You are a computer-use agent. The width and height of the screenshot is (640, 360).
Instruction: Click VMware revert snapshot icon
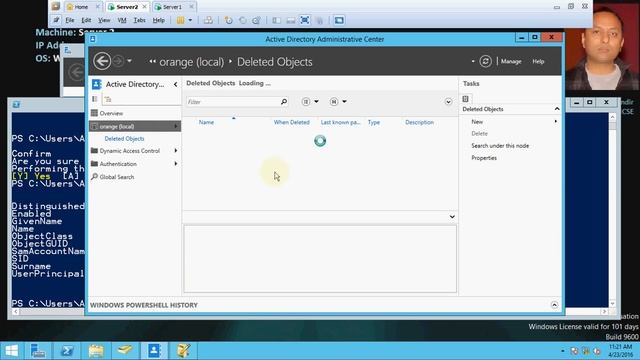(x=242, y=20)
